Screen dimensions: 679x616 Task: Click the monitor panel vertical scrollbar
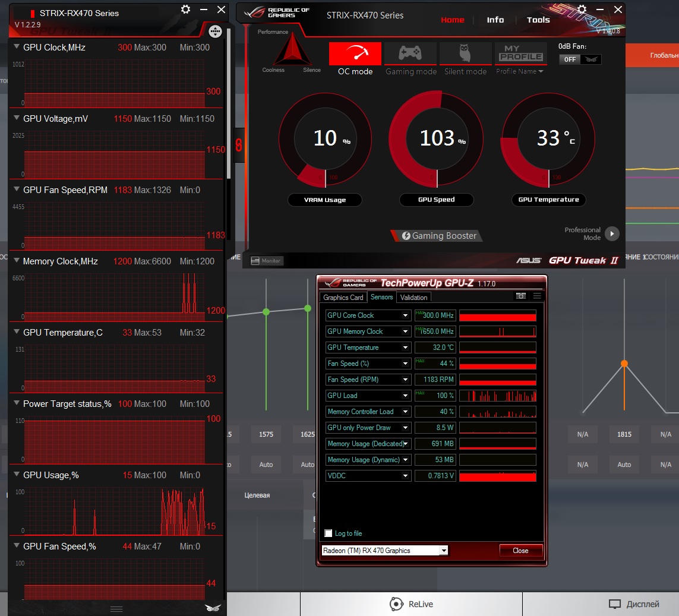coord(229,104)
